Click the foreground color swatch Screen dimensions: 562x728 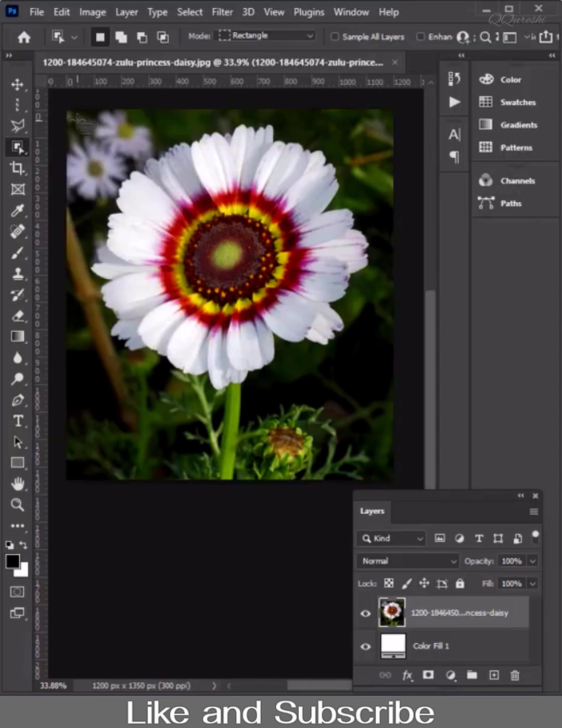13,561
